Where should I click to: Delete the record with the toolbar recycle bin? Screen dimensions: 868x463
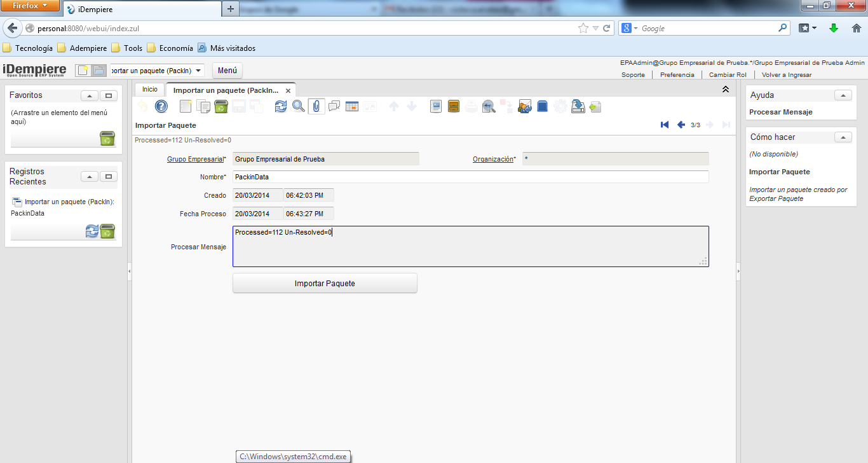(220, 106)
